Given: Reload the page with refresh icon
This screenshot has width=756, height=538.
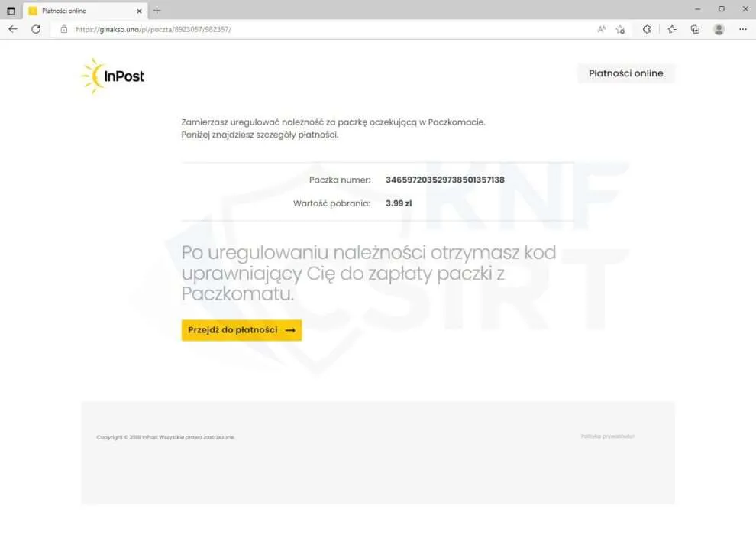Looking at the screenshot, I should 36,29.
